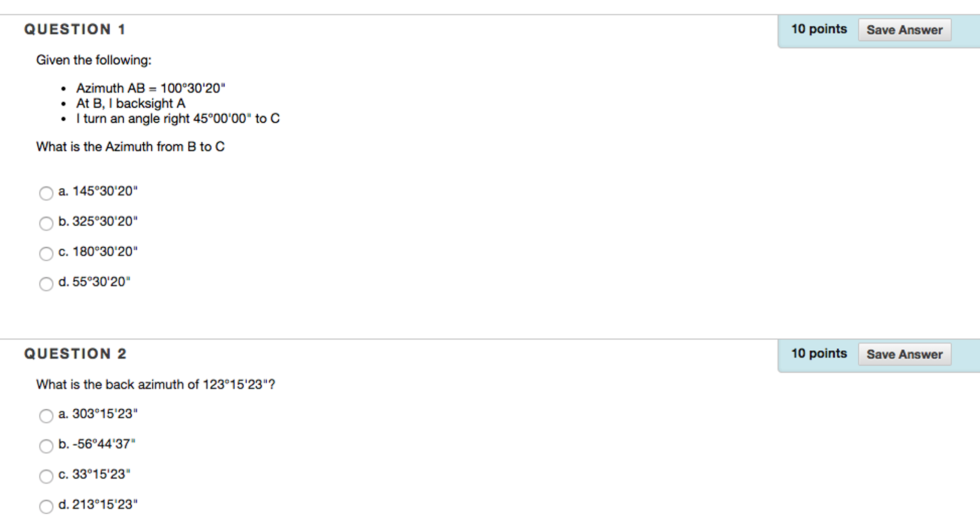The image size is (980, 529).
Task: Click "What is the Azimuth from B to C" text
Action: [x=130, y=147]
